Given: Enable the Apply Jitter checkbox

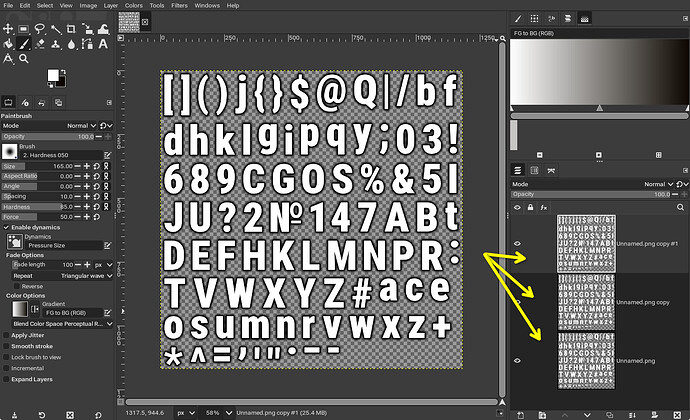Looking at the screenshot, I should coord(6,335).
